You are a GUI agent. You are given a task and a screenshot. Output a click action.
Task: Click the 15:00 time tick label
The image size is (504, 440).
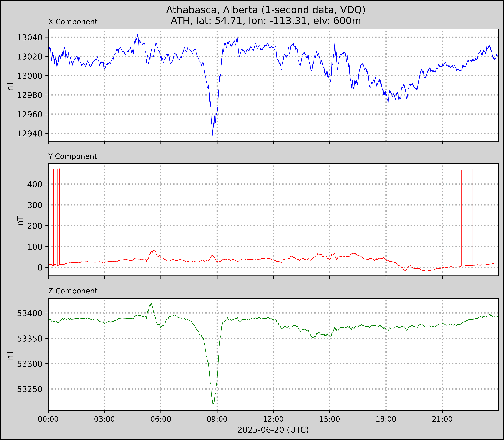coord(330,419)
